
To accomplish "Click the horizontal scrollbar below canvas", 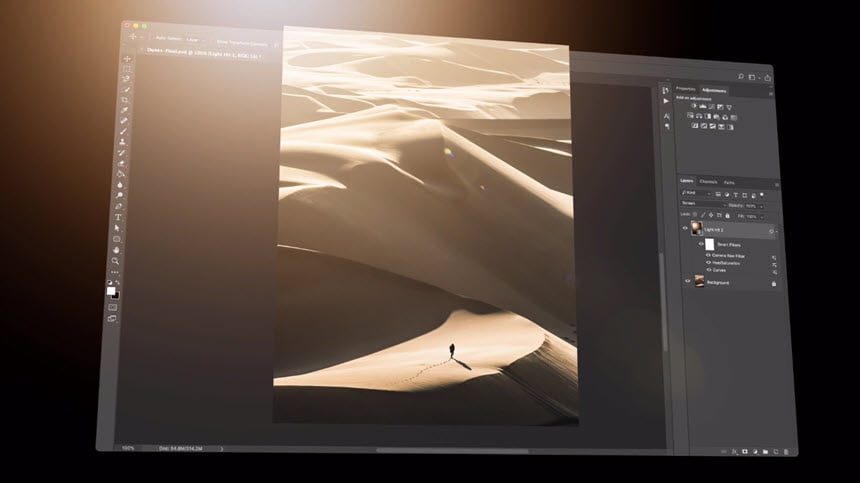I will (x=452, y=451).
